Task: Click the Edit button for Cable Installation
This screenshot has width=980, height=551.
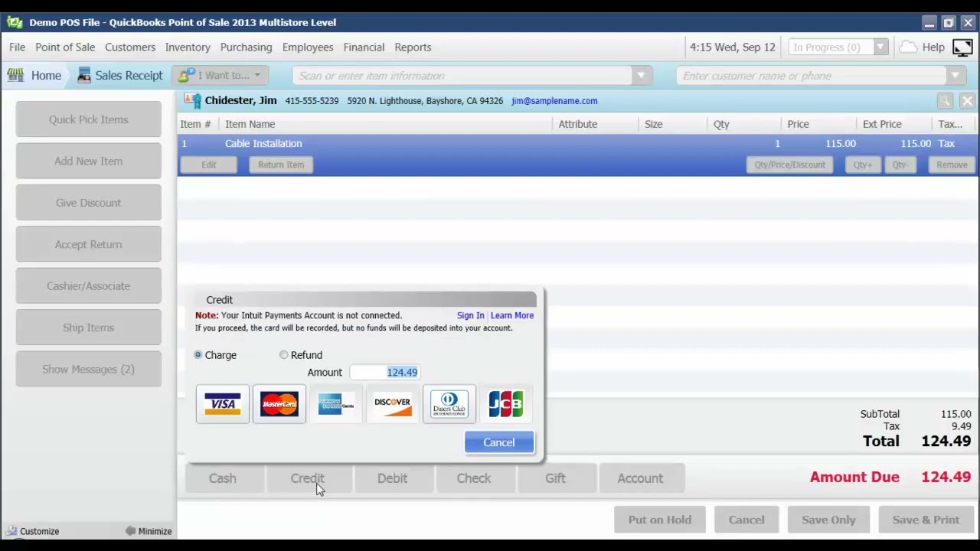Action: tap(209, 165)
